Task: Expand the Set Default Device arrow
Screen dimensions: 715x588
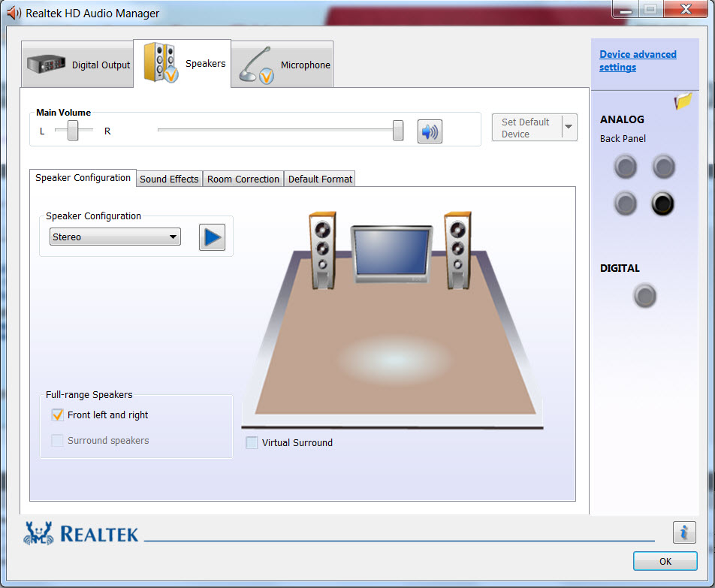Action: point(569,127)
